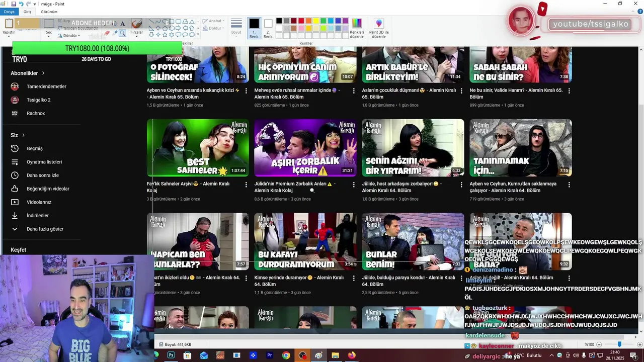Choose the yellow color swatch in palette
Image resolution: width=644 pixels, height=362 pixels.
coord(316,21)
